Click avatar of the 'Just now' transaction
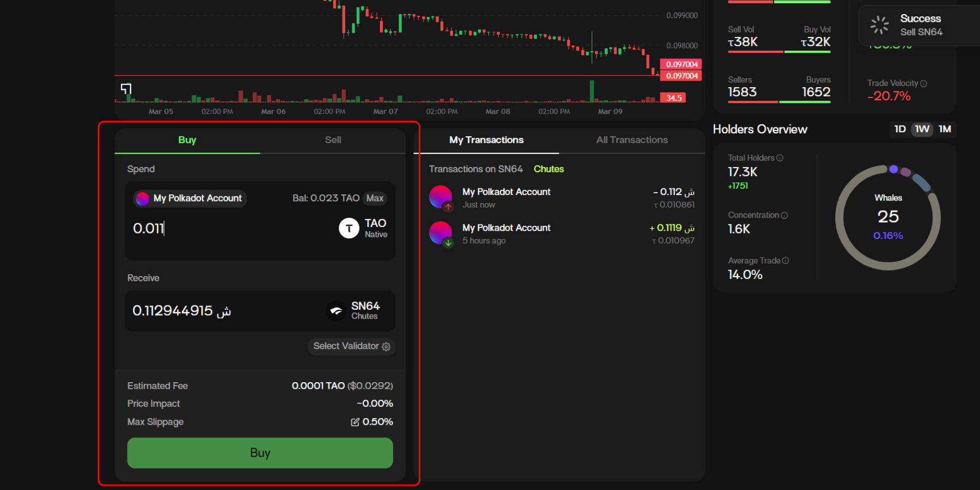Screen dimensions: 980x490 tap(440, 197)
